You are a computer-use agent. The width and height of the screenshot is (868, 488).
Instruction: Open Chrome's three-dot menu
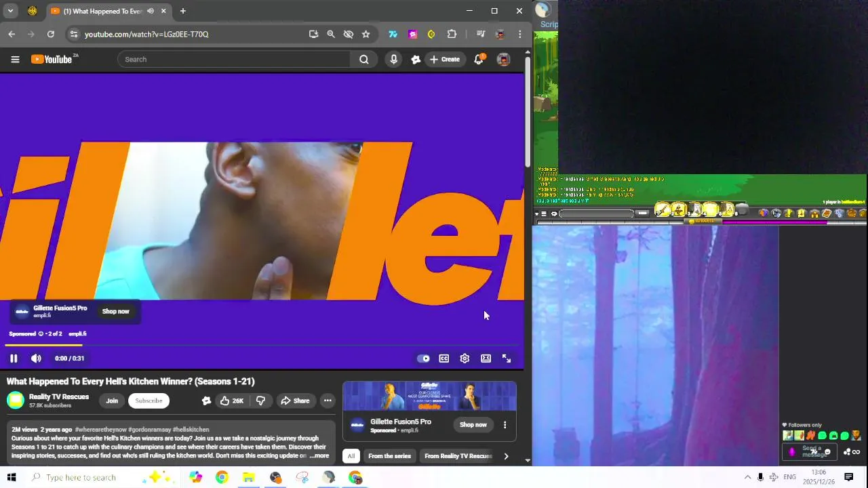click(520, 34)
